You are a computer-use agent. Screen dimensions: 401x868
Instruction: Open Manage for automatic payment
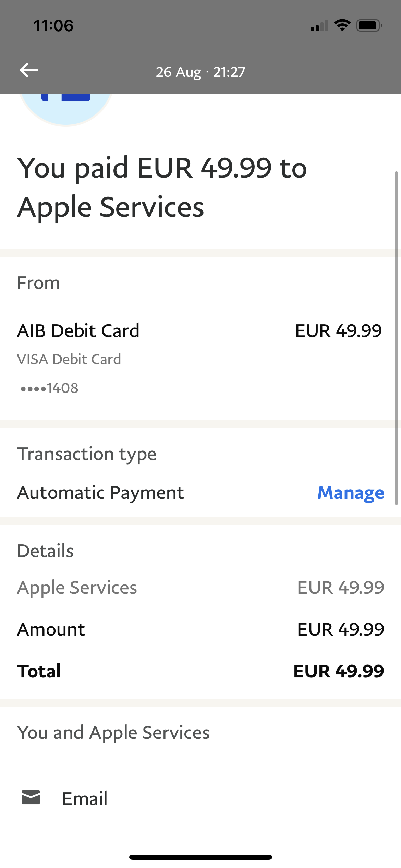(x=350, y=493)
